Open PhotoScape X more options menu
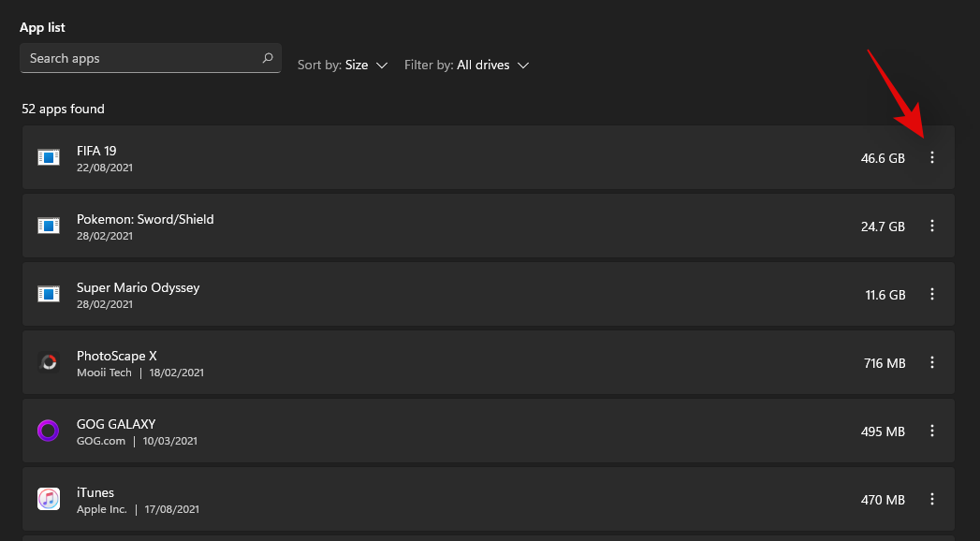 point(931,363)
